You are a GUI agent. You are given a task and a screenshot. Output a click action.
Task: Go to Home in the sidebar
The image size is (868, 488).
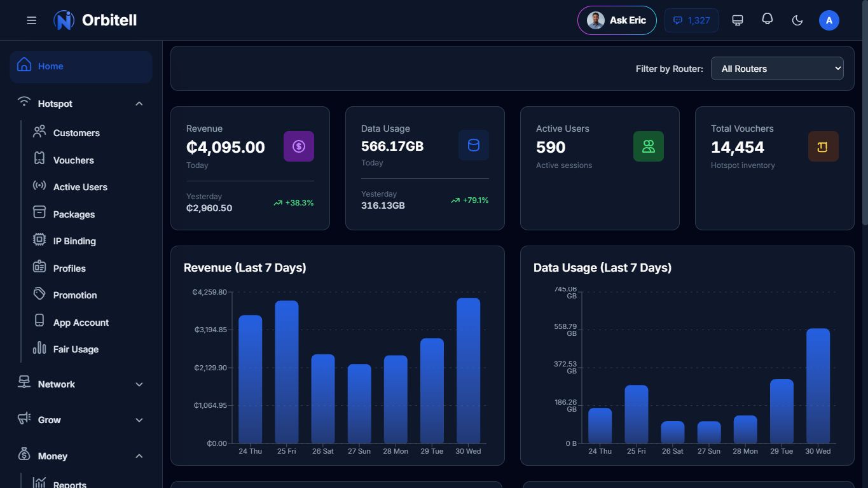pos(81,66)
